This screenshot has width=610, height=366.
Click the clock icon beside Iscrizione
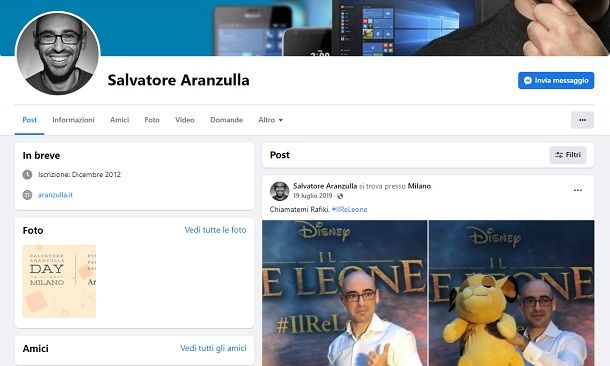pyautogui.click(x=27, y=175)
